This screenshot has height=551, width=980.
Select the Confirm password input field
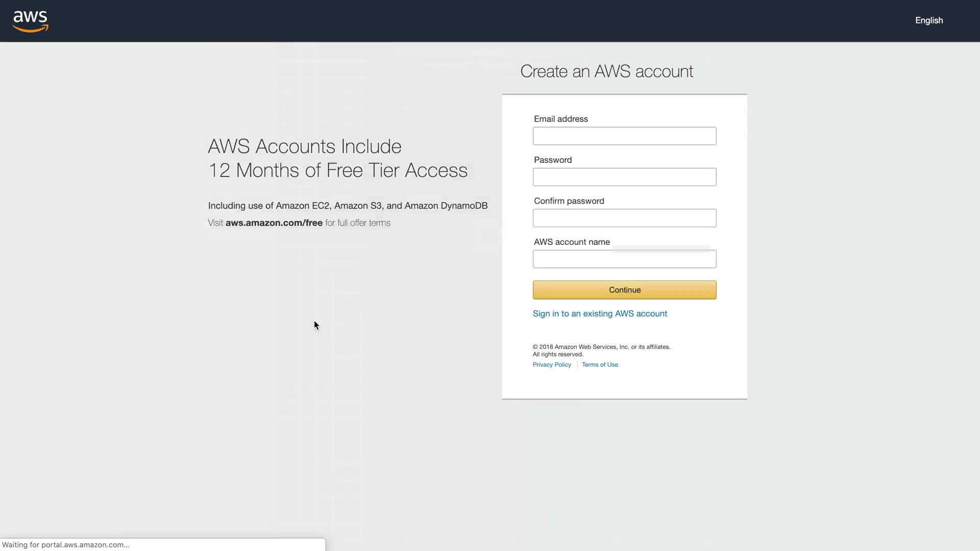(x=624, y=218)
